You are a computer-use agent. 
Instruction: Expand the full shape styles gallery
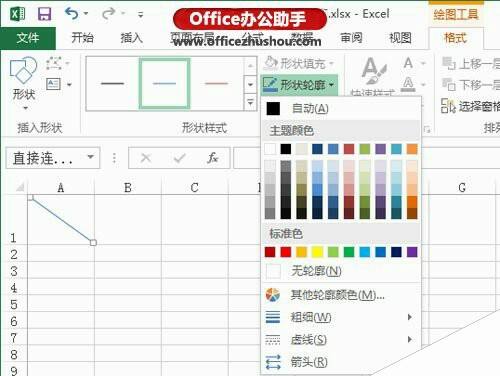[x=250, y=103]
